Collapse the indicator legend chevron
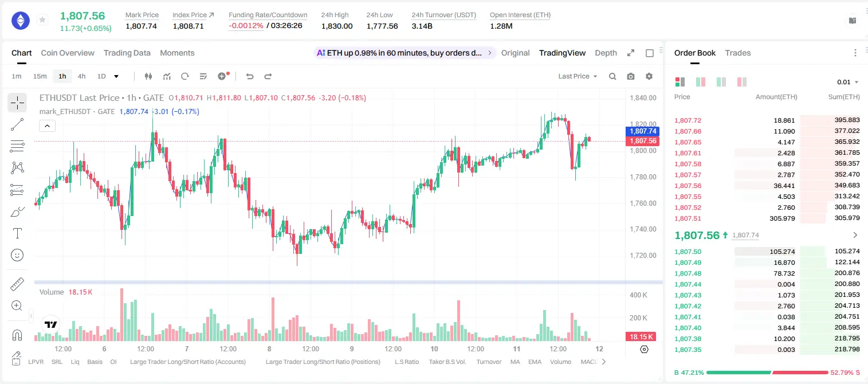Screen dimensions: 868x384 tap(48, 126)
